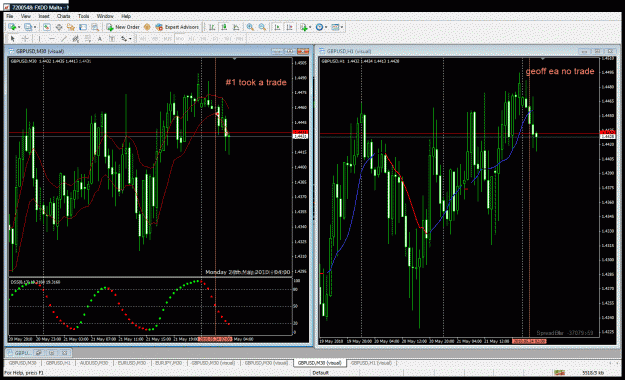Image resolution: width=625 pixels, height=380 pixels.
Task: Toggle the Market Watch panel icon
Action: [x=46, y=27]
